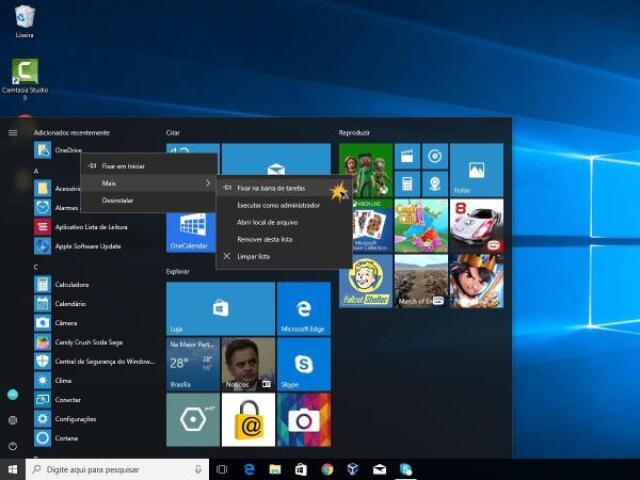Open Candy Crush Soda Saga tile

pos(421,225)
